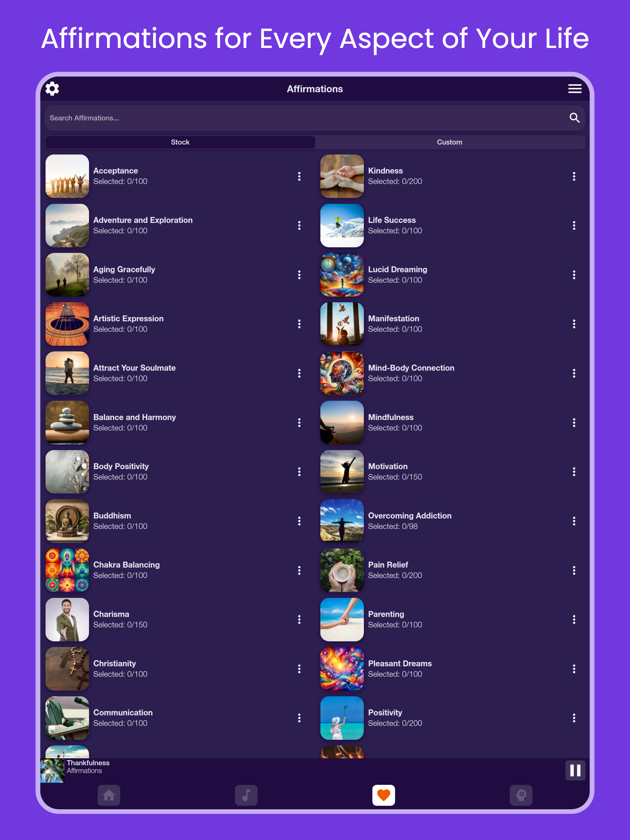Open more options for Positivity
Image resolution: width=630 pixels, height=840 pixels.
coord(574,718)
